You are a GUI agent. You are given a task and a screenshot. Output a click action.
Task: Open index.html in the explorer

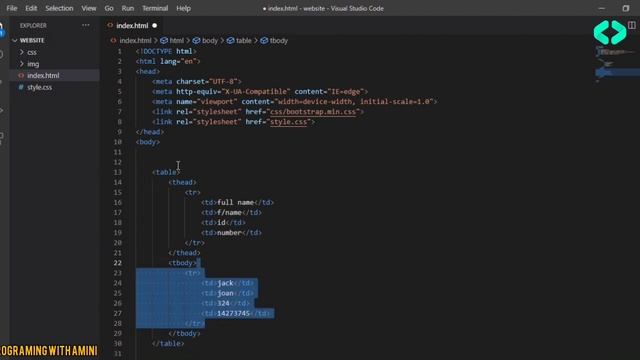tap(43, 76)
